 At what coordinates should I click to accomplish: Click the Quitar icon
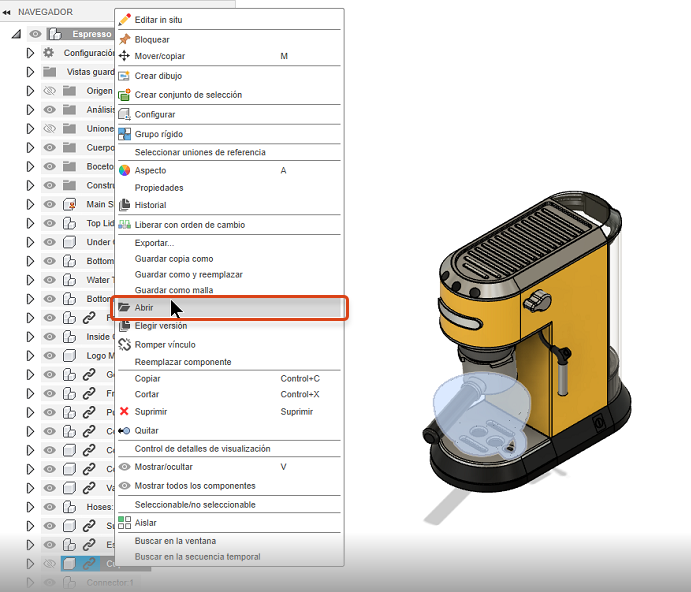coord(124,430)
